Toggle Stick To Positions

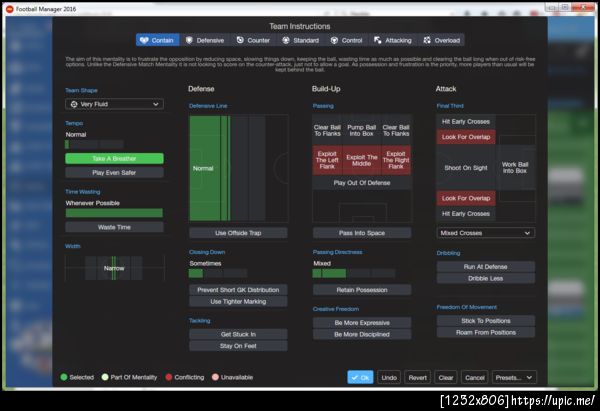tap(486, 321)
